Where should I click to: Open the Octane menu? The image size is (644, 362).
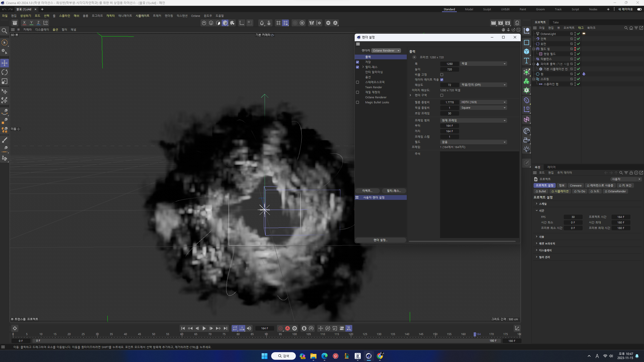click(x=195, y=16)
